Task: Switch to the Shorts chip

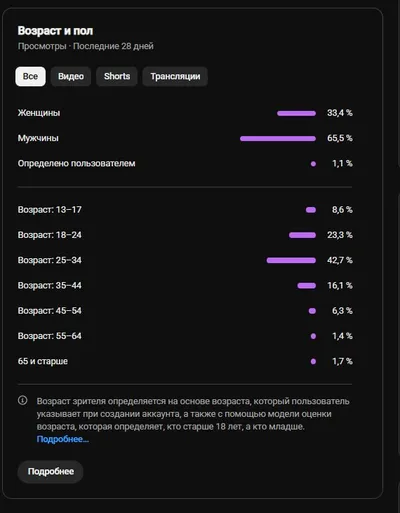Action: [x=117, y=76]
